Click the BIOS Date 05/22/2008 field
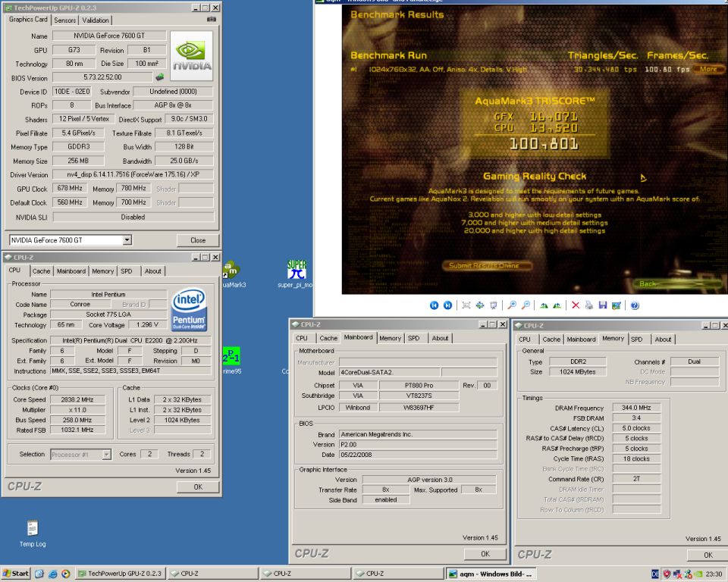 coord(418,455)
